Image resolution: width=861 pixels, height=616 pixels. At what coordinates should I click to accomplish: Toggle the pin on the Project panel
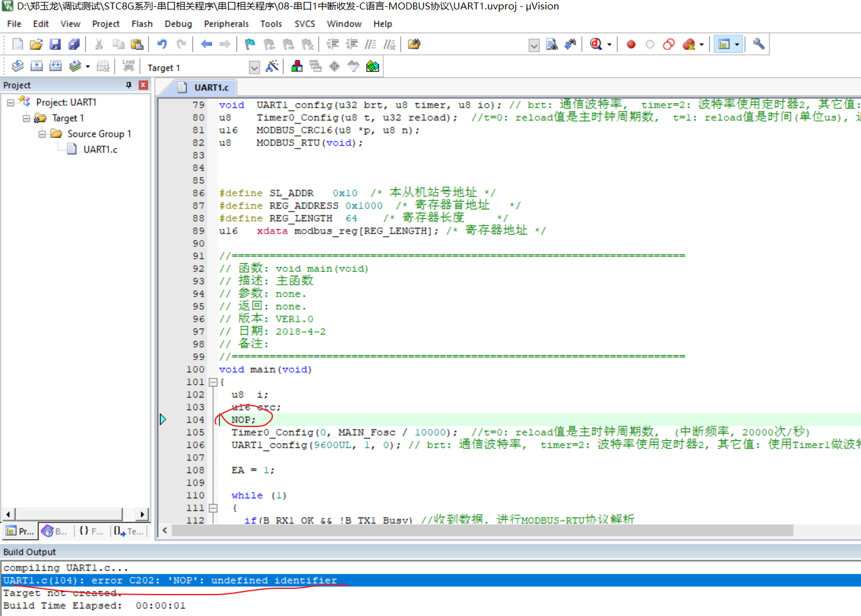(129, 85)
